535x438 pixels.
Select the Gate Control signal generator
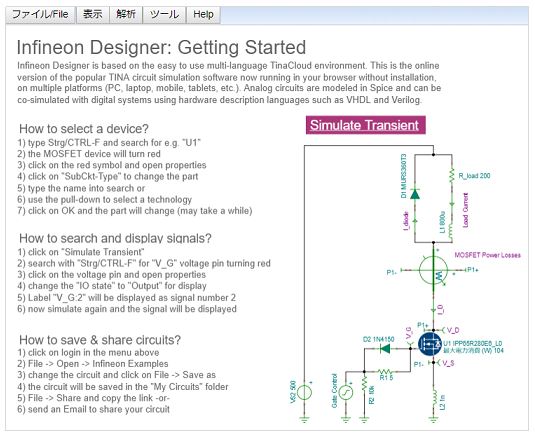(x=346, y=392)
